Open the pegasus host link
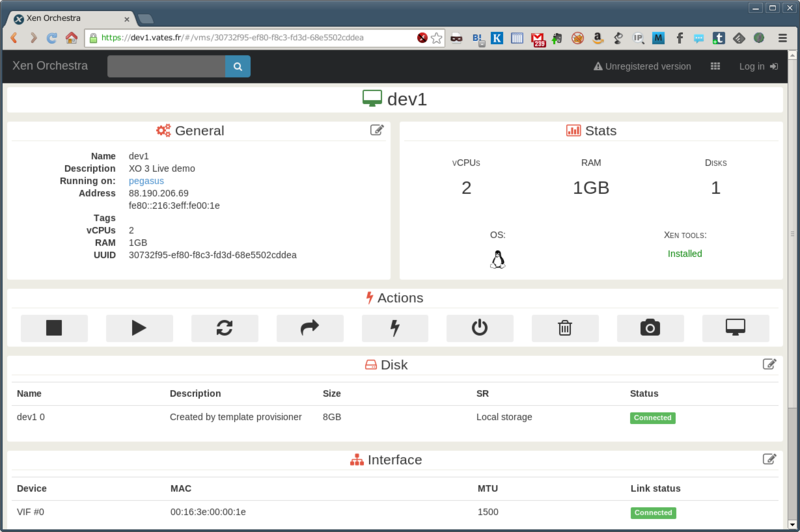The height and width of the screenshot is (532, 800). [146, 181]
